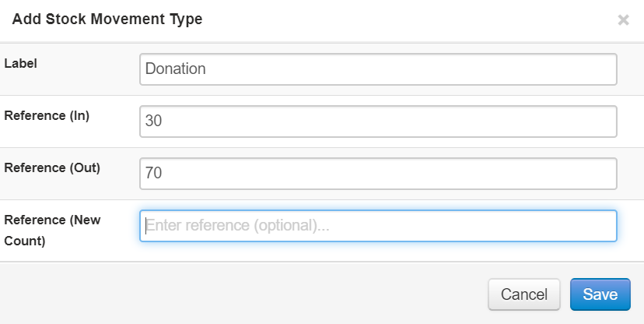Cancel adding the stock movement type
The image size is (644, 324).
click(523, 294)
